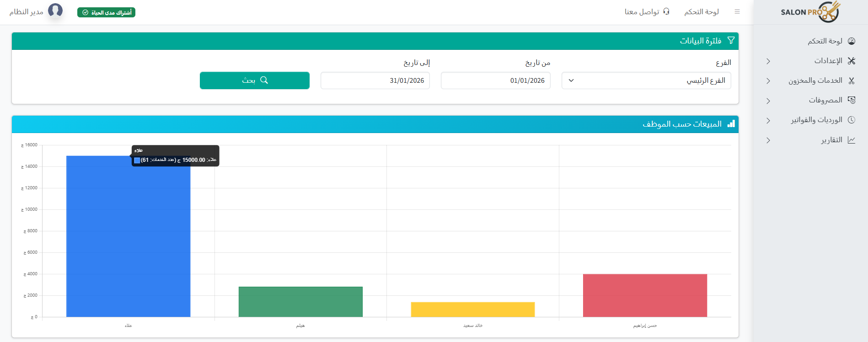Open لوحة التحكم in the top navigation
Image resolution: width=868 pixels, height=342 pixels.
(702, 12)
